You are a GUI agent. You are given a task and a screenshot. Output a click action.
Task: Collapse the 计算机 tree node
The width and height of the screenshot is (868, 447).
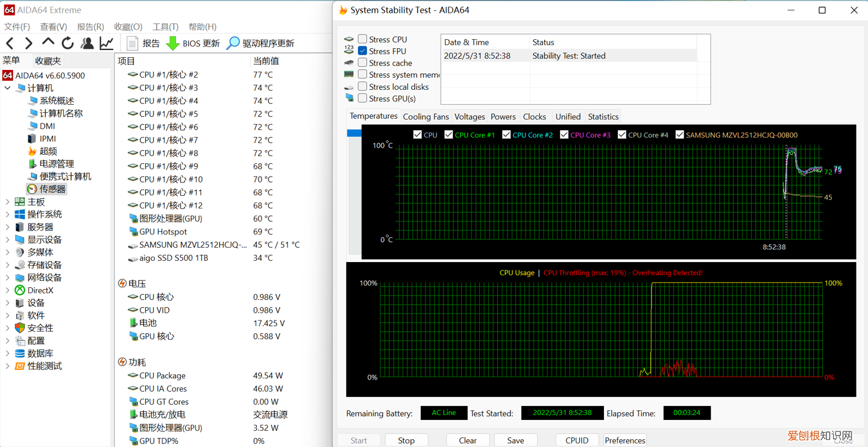(x=7, y=88)
